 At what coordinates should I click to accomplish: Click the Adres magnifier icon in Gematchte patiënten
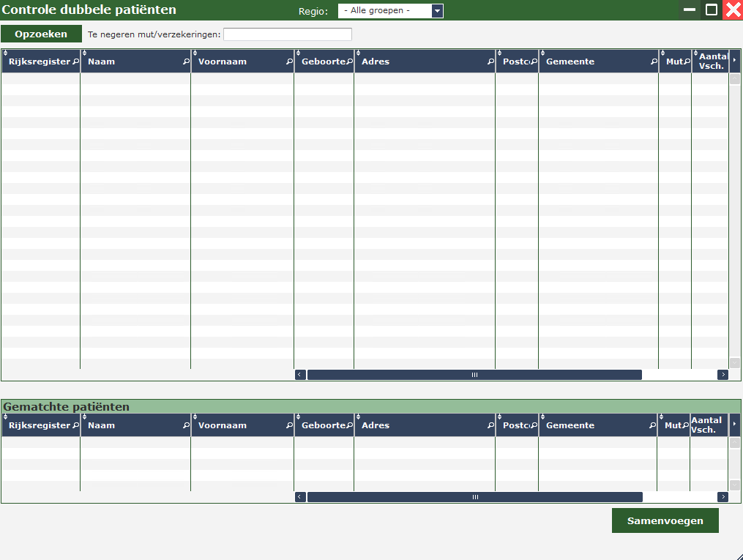[490, 425]
